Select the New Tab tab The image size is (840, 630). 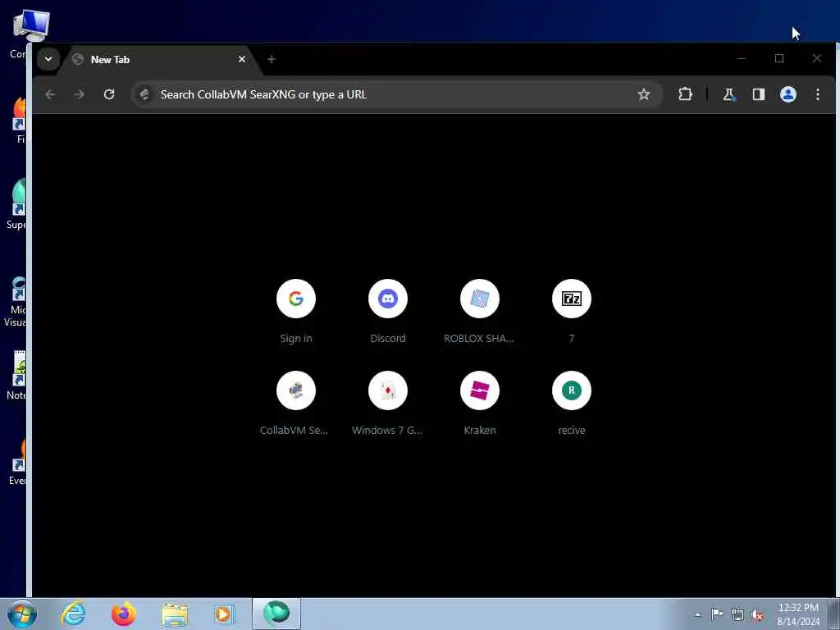[x=159, y=59]
